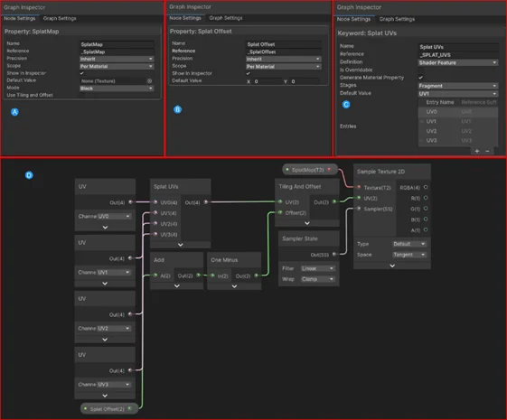
Task: Open Channel dropdown set to UV1
Action: pos(114,273)
